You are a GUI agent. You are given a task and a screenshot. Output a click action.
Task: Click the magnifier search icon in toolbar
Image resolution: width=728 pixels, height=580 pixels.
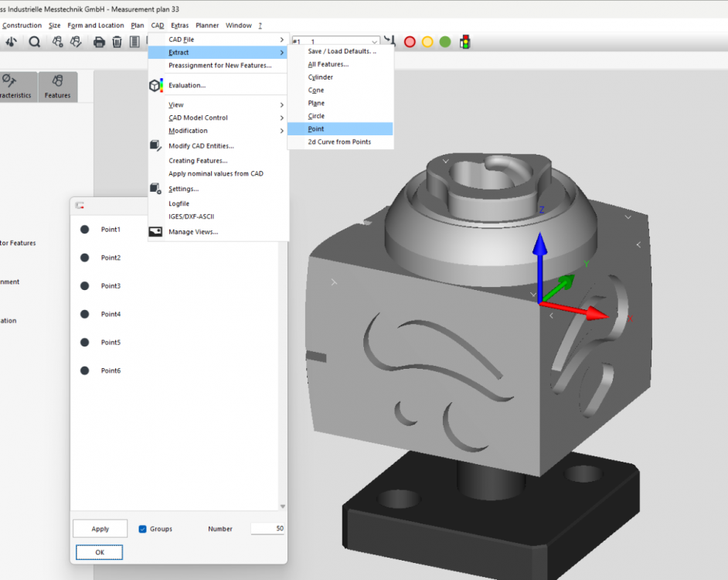[35, 42]
